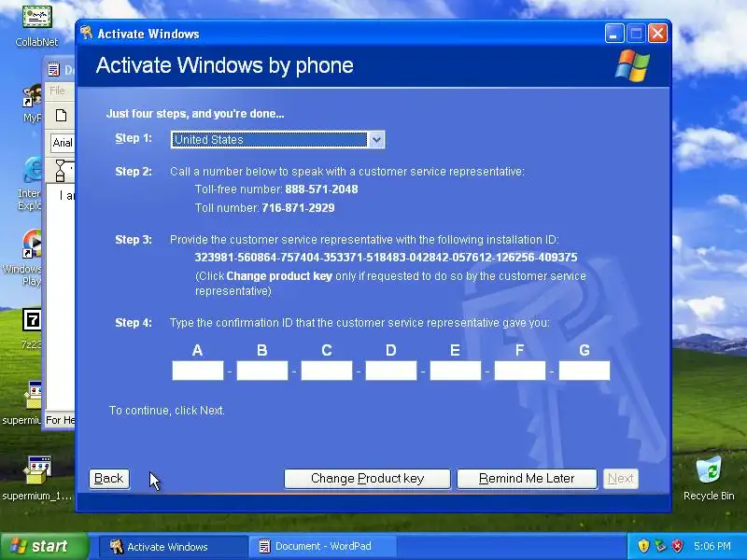This screenshot has height=560, width=747.
Task: Click confirmation ID field E
Action: point(456,371)
